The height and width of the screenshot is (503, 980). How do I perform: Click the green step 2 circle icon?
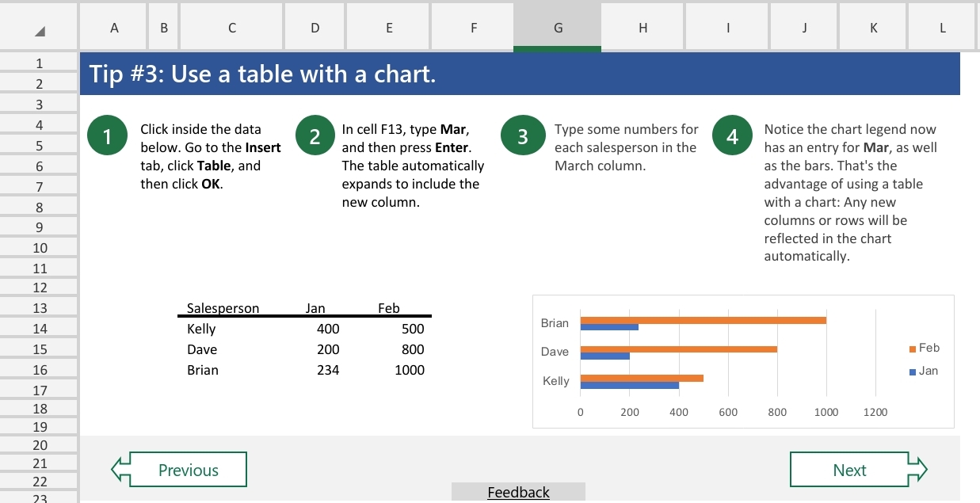[x=315, y=135]
